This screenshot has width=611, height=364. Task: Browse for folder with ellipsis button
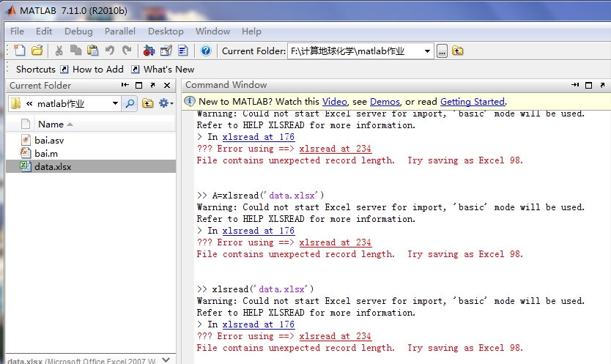pyautogui.click(x=442, y=51)
